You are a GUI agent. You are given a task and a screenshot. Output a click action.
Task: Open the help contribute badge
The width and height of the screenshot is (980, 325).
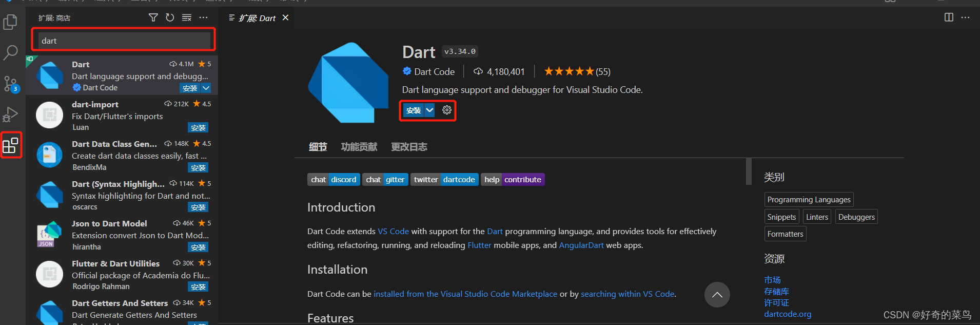click(x=513, y=179)
